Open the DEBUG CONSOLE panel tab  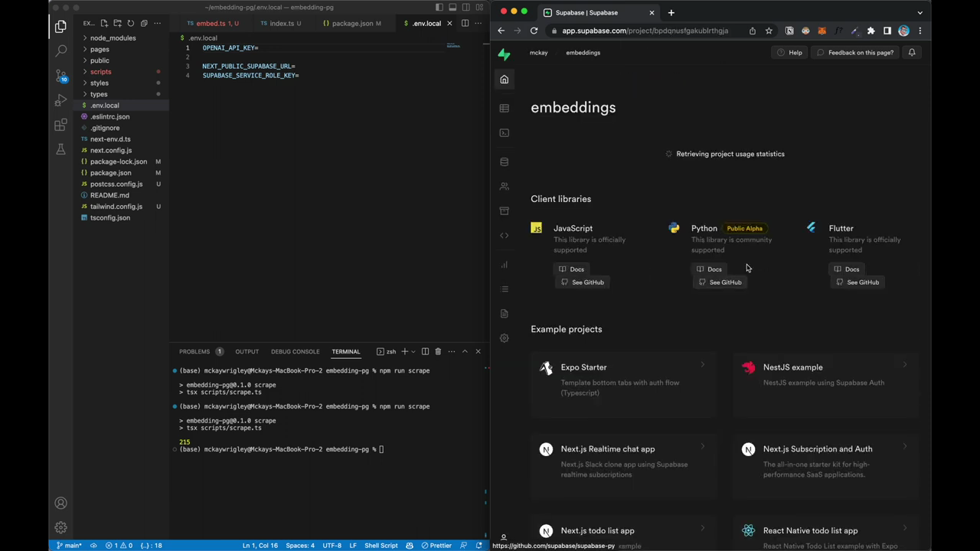pos(295,352)
